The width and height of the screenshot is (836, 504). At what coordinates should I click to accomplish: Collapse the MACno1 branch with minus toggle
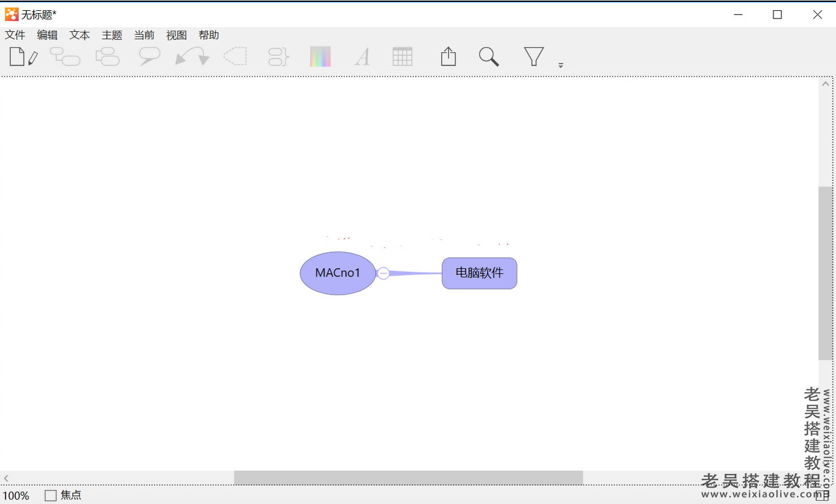(383, 273)
